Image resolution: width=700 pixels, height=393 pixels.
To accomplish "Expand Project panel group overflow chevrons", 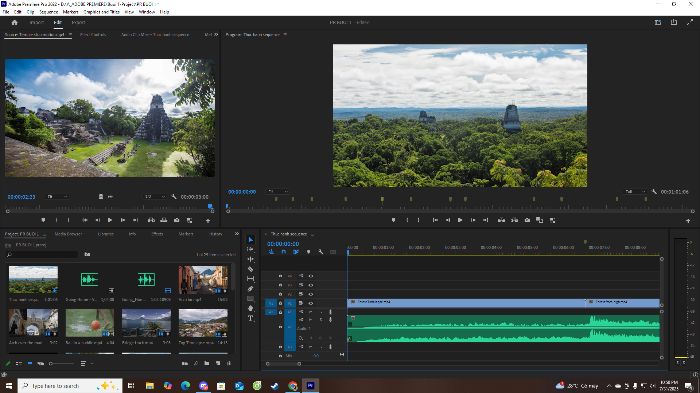I will coord(237,234).
